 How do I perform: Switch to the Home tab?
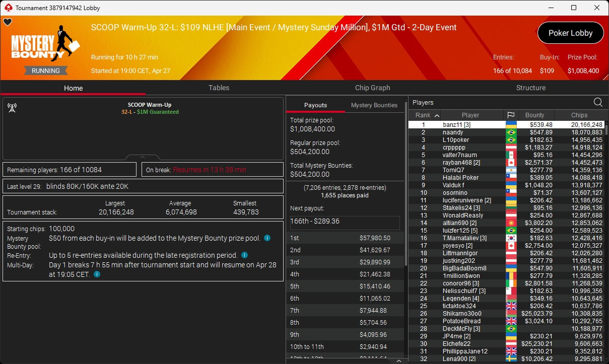[73, 88]
